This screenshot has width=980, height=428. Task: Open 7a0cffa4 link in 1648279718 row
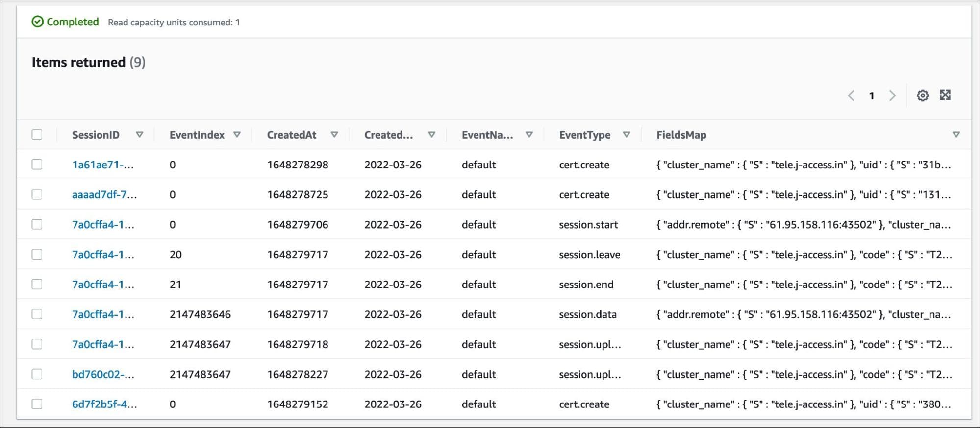(x=103, y=344)
